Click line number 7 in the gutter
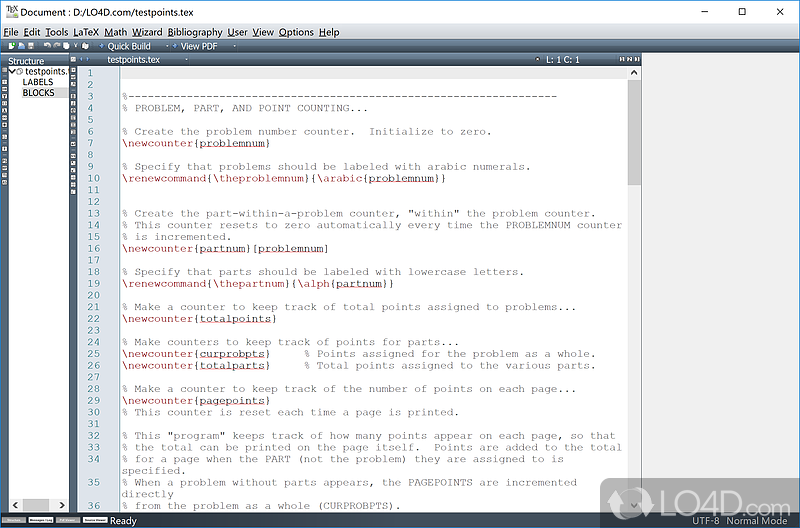The image size is (800, 528). pos(90,143)
